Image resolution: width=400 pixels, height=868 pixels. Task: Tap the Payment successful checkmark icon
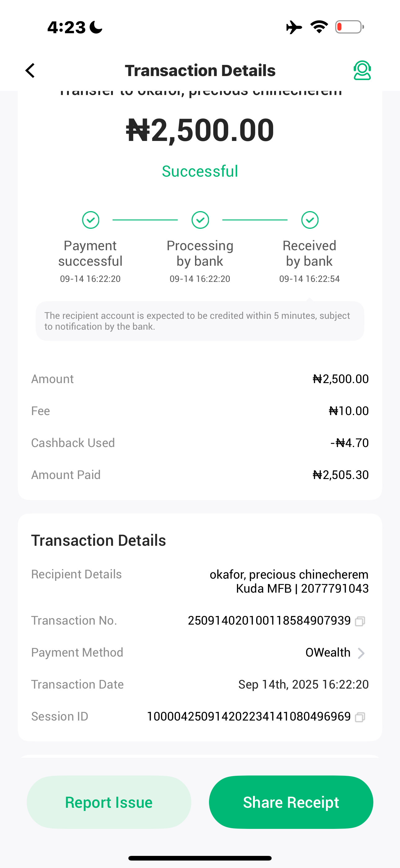(91, 220)
